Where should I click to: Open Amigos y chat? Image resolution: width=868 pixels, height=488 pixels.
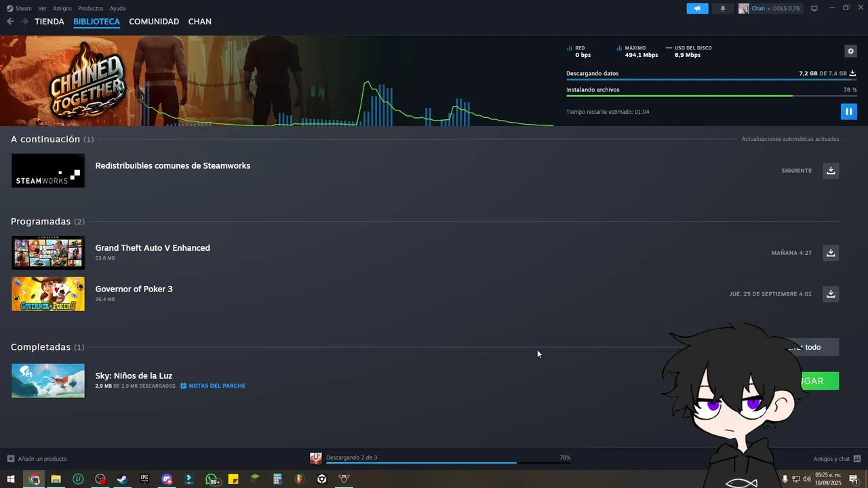837,459
